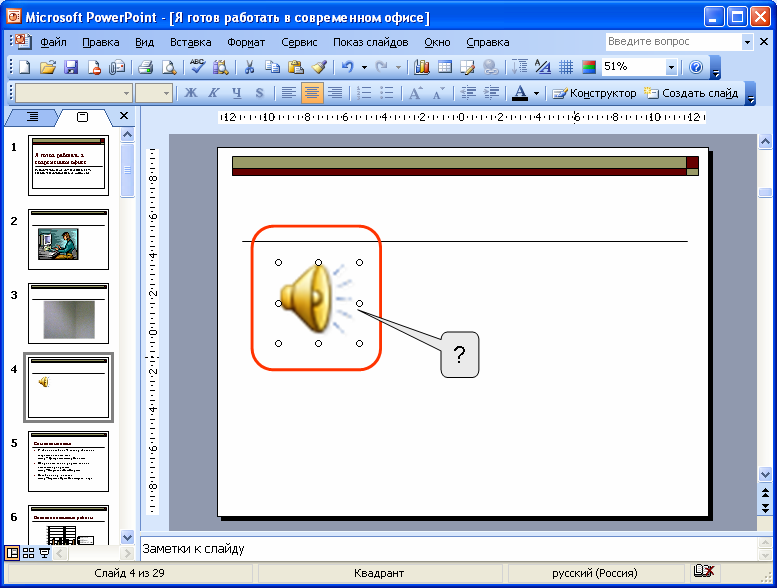
Task: Save the presentation with the floppy disk icon
Action: (71, 67)
